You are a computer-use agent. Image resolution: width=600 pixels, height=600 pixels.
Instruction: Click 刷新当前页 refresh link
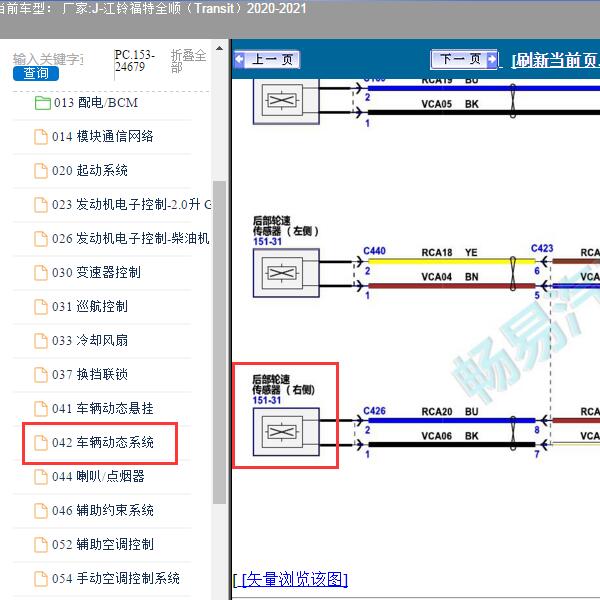click(555, 60)
